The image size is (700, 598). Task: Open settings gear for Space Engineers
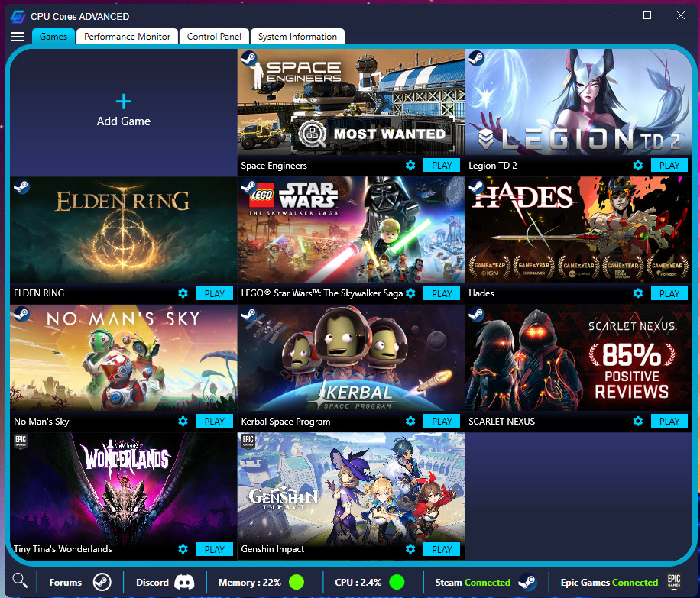[410, 165]
